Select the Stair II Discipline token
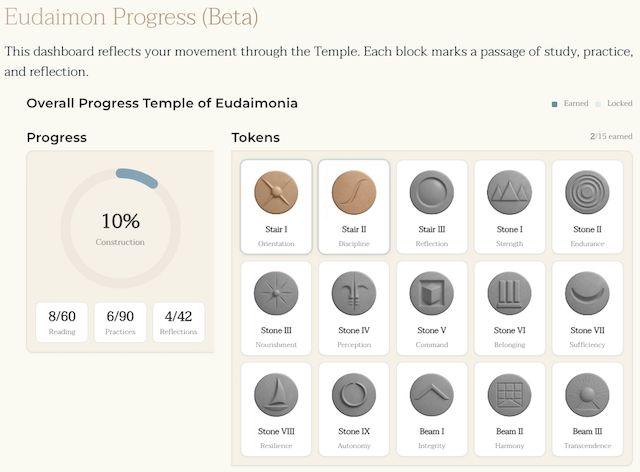 click(x=354, y=192)
